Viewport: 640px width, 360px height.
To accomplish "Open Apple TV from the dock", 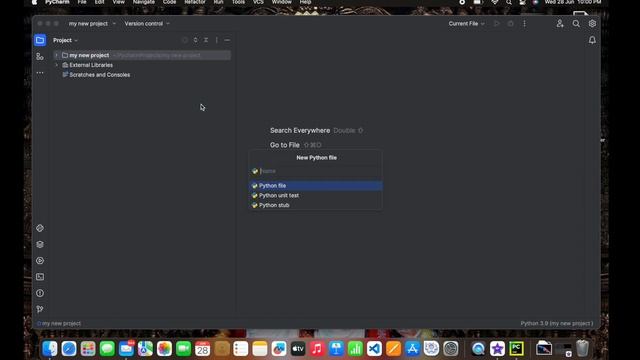I will (x=298, y=349).
